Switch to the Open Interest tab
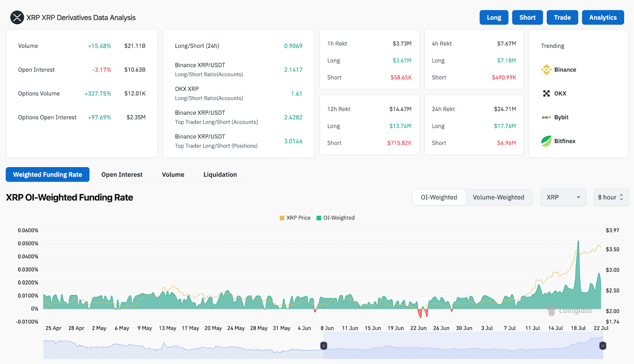This screenshot has width=634, height=364. 122,175
